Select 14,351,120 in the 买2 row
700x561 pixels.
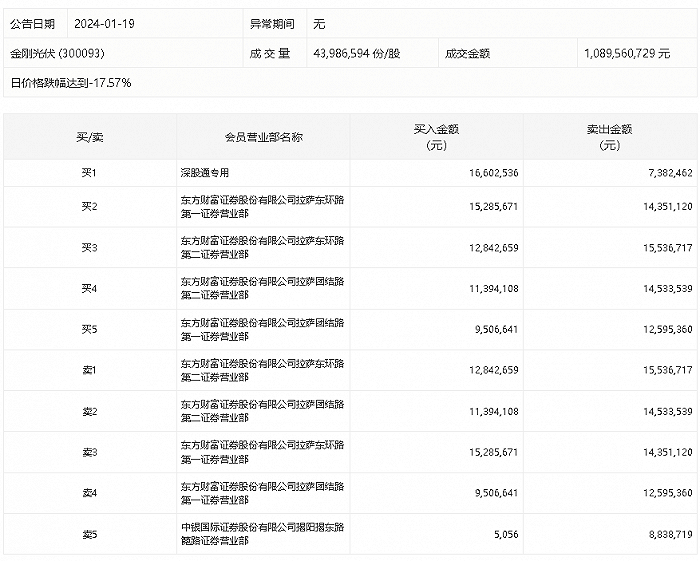[668, 207]
